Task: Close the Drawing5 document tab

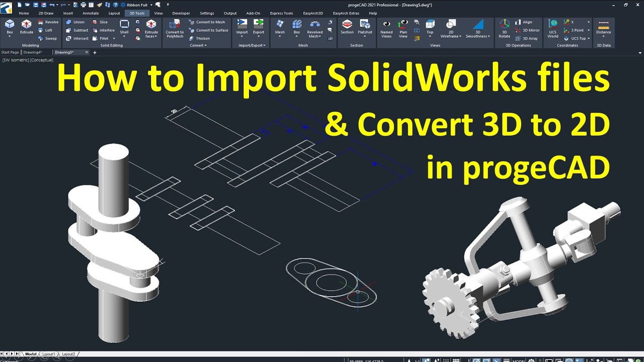Action: pos(87,52)
